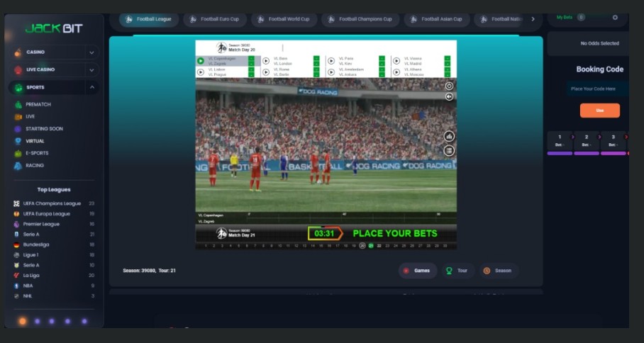
Task: Expand the Live Casino section
Action: [x=91, y=70]
